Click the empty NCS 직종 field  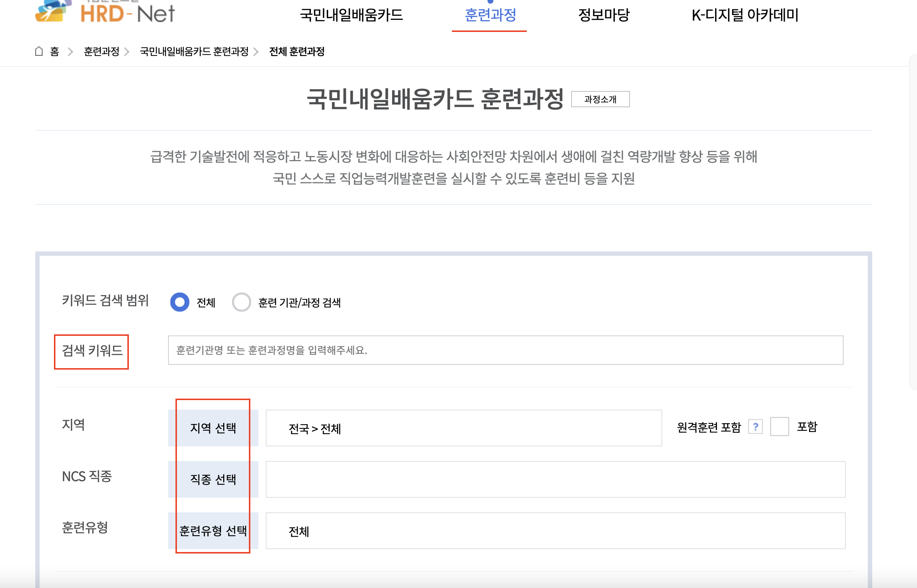[555, 479]
